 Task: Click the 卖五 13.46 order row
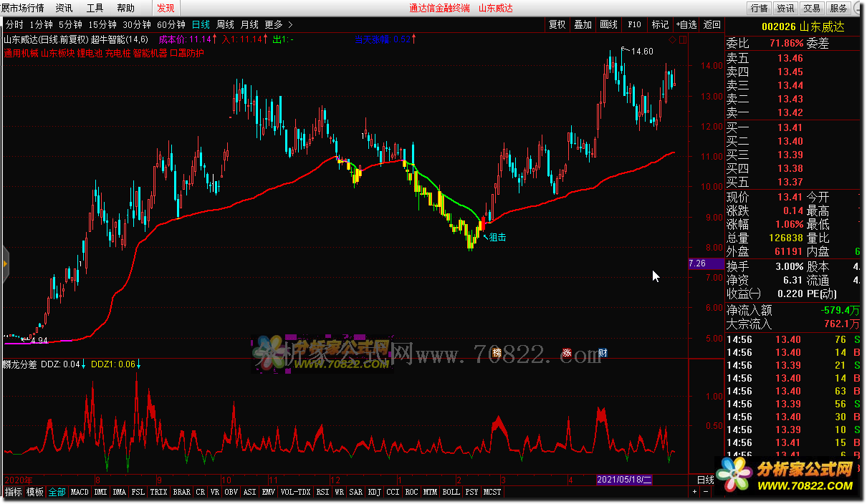coord(792,59)
